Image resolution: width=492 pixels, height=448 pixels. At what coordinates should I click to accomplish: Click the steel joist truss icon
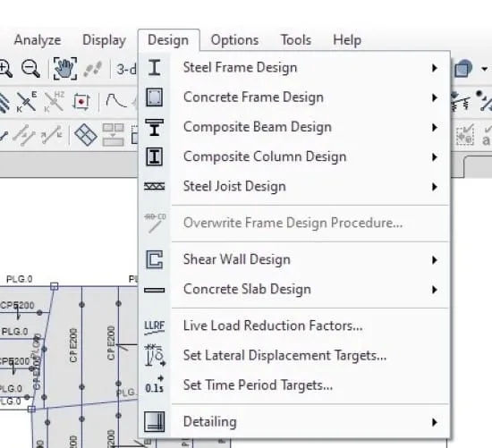click(155, 186)
